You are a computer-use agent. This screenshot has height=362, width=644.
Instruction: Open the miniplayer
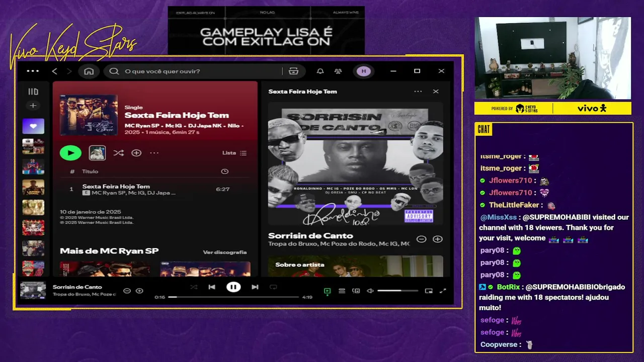coord(429,291)
